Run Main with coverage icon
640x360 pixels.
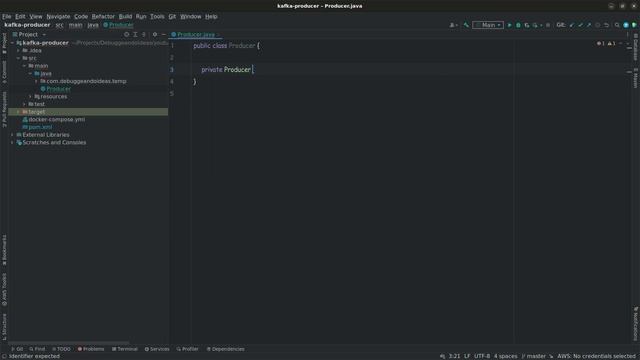(527, 25)
